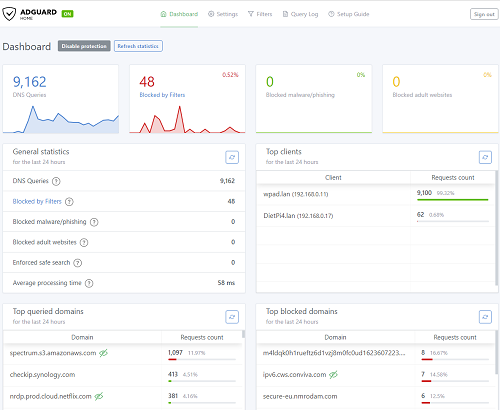Open Blocked by Filters link under 48
The width and height of the screenshot is (500, 410).
point(162,95)
